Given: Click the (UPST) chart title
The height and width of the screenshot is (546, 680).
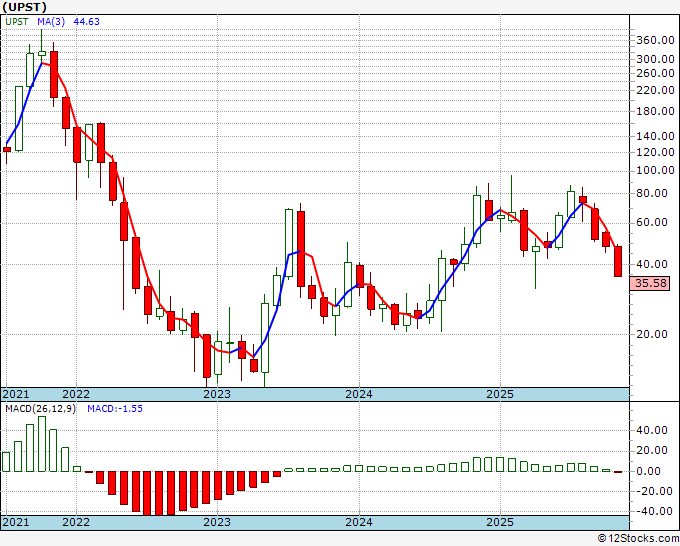Looking at the screenshot, I should pos(24,7).
